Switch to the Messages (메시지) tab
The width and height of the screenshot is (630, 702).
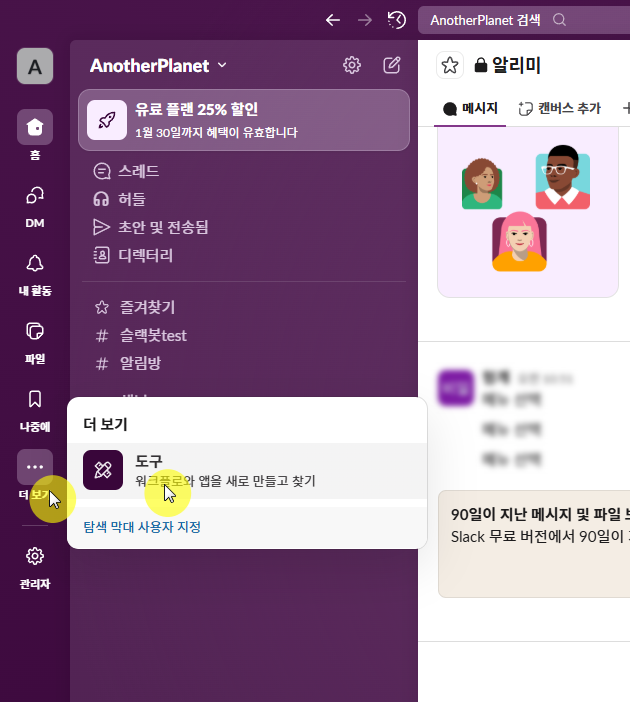(470, 108)
